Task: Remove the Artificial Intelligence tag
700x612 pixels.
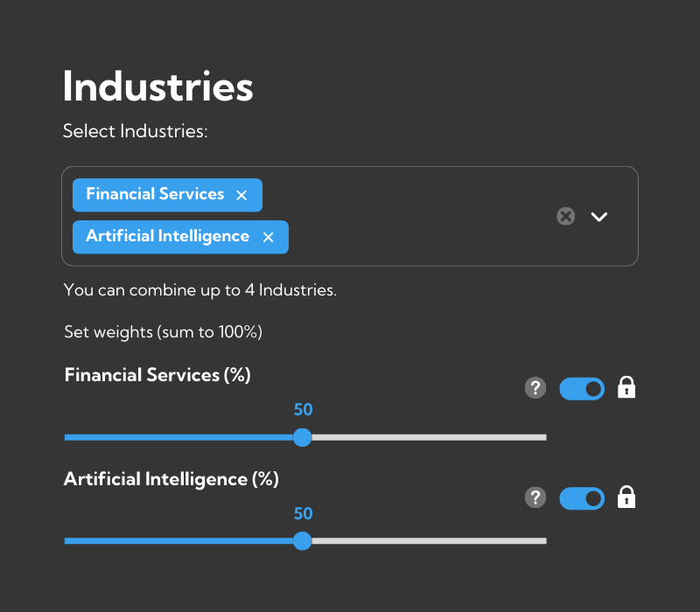Action: (x=268, y=236)
